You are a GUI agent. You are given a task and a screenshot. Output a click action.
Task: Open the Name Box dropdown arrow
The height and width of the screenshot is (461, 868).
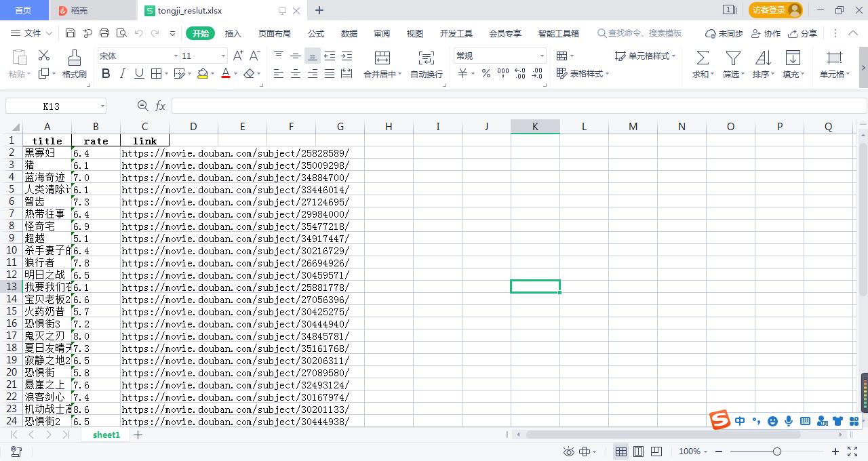102,106
